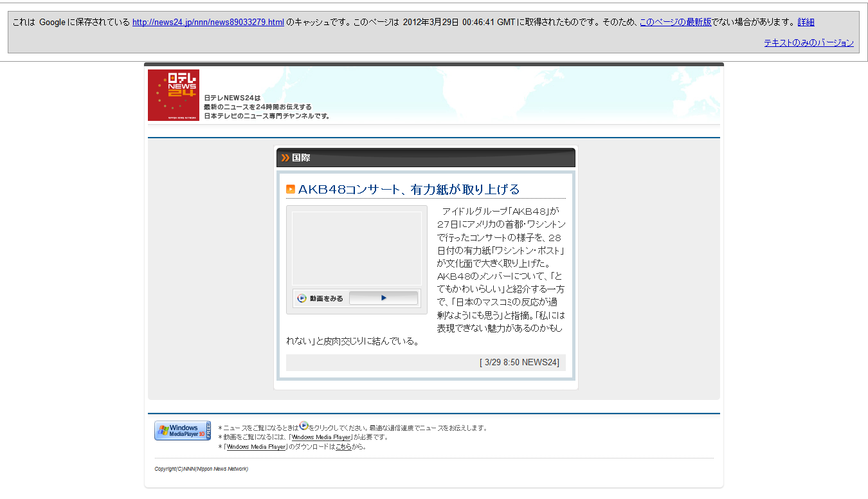868x499 pixels.
Task: Open the cached news24.jp URL link
Action: (x=208, y=22)
